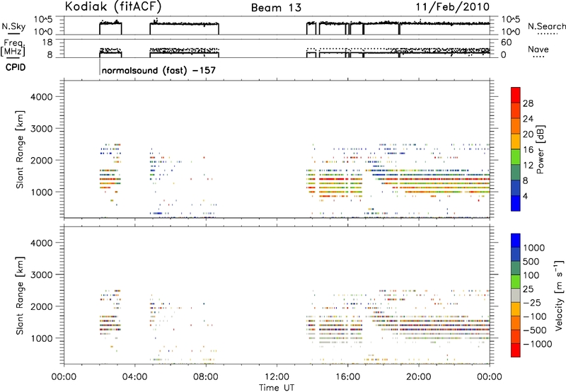Click the "28" value on the Power scale

click(528, 103)
